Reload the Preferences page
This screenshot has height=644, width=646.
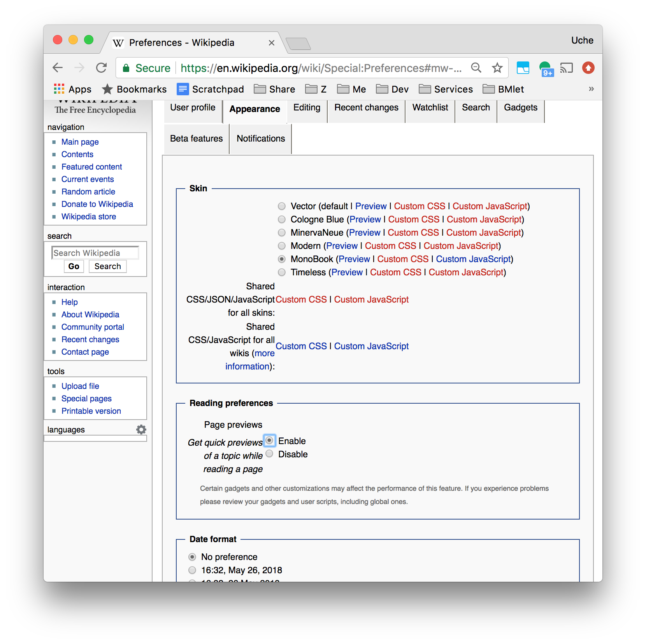102,68
